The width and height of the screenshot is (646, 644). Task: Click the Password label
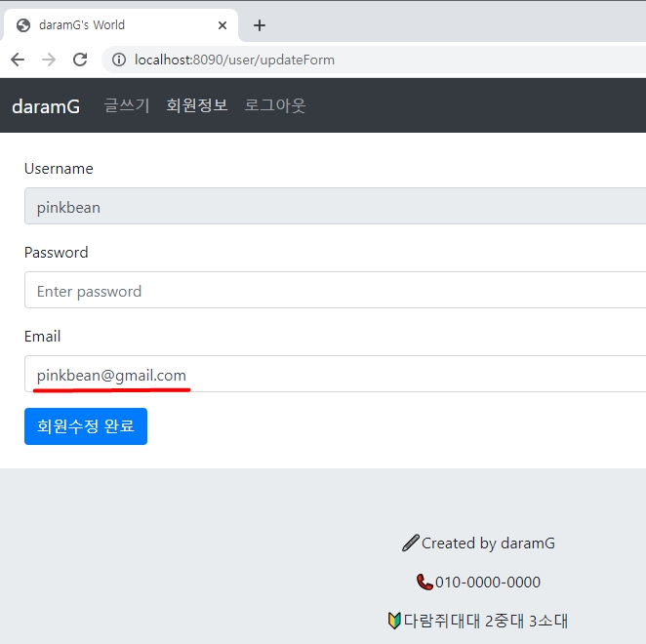[56, 252]
